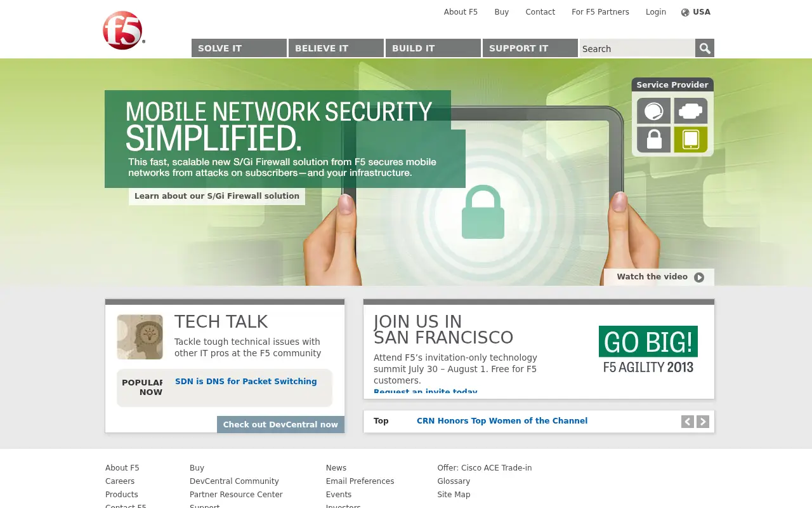Screen dimensions: 812x508
Task: Open the BUILD IT menu
Action: pyautogui.click(x=433, y=48)
